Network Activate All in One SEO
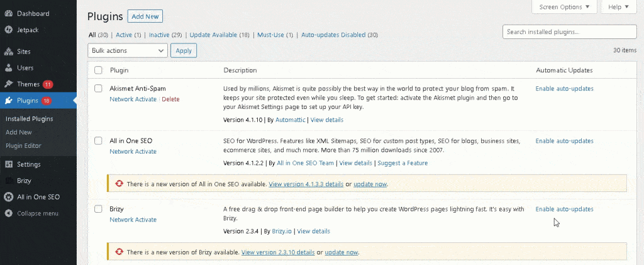Image resolution: width=644 pixels, height=265 pixels. (133, 151)
